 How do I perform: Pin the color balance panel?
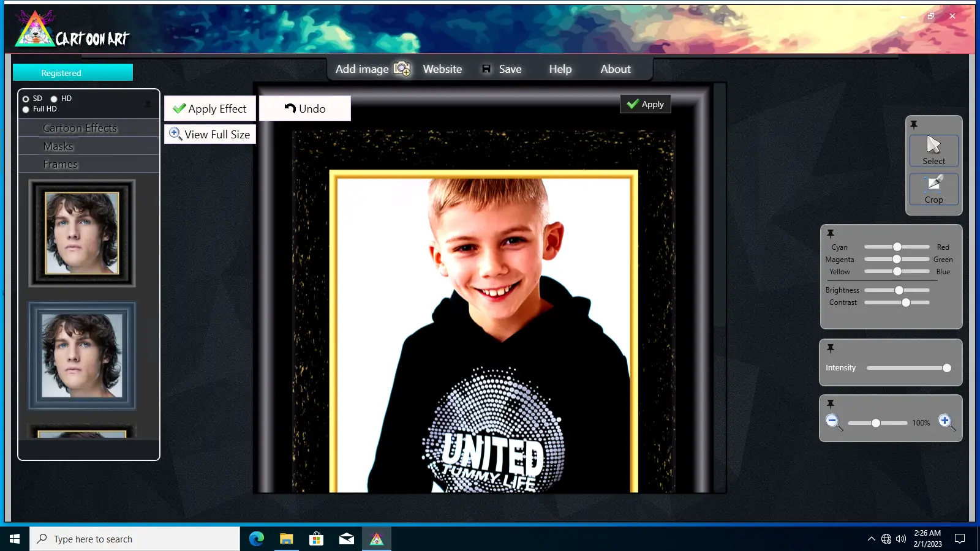tap(831, 233)
